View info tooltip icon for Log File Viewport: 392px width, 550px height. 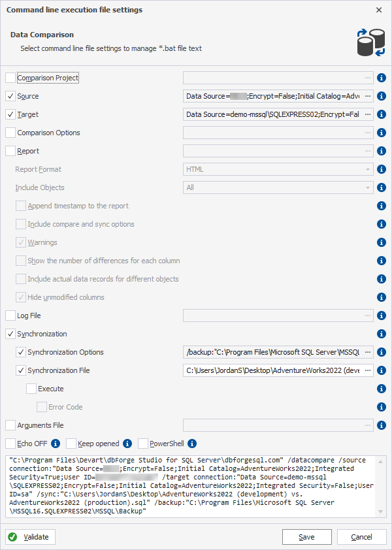382,315
